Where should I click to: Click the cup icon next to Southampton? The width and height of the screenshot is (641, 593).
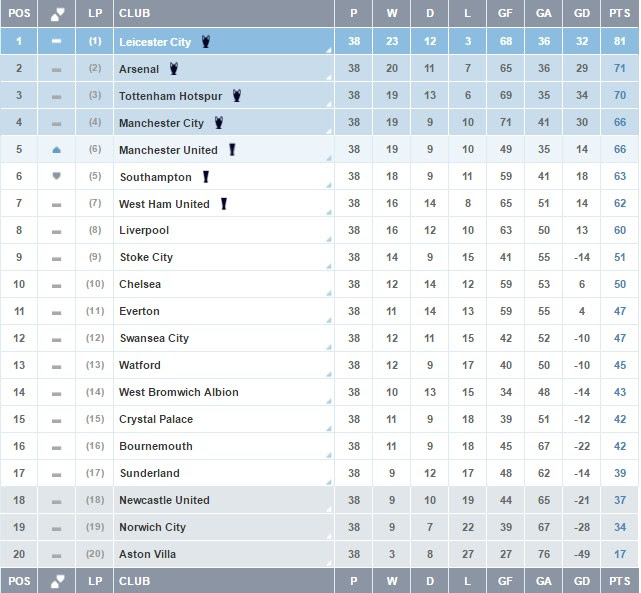click(206, 177)
